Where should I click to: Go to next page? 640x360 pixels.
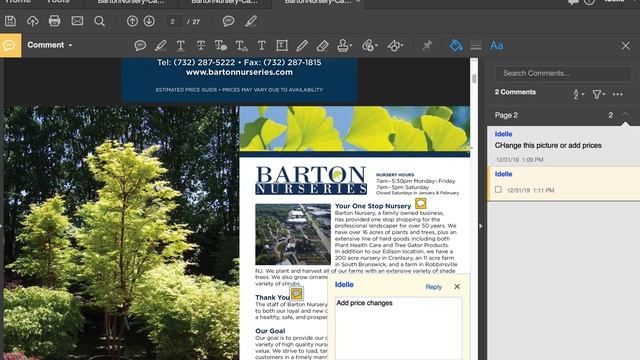click(x=149, y=21)
